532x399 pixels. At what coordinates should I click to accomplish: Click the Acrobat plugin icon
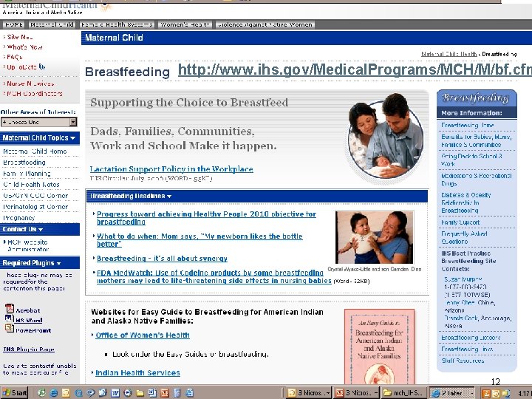(x=10, y=308)
